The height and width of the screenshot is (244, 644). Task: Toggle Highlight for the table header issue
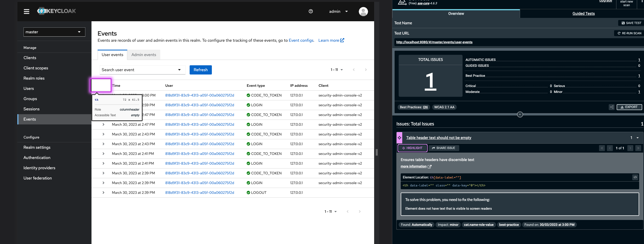click(412, 148)
